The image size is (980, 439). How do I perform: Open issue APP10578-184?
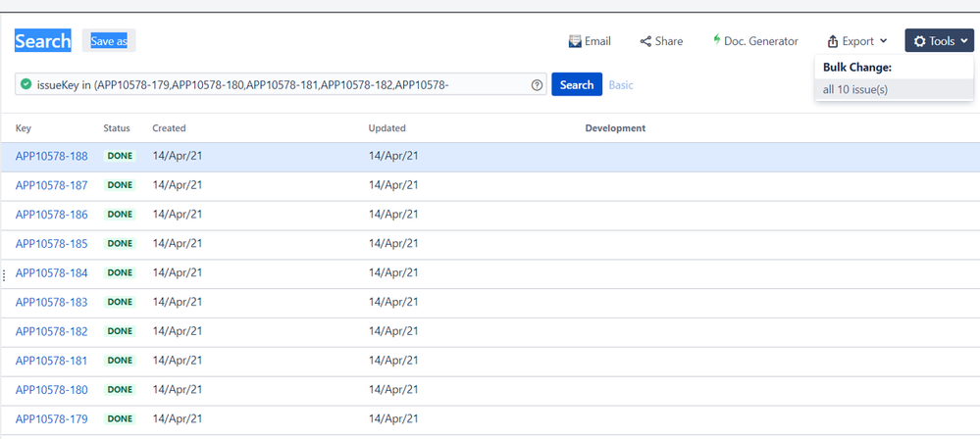[x=51, y=272]
